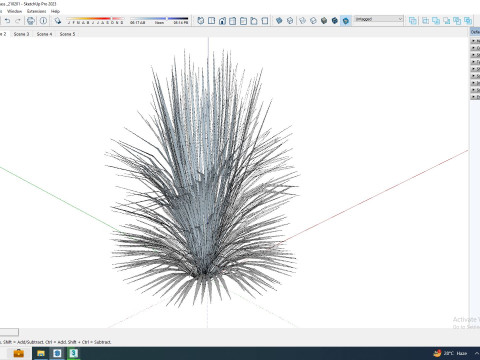Open the briefcase app in taskbar

pos(19,353)
